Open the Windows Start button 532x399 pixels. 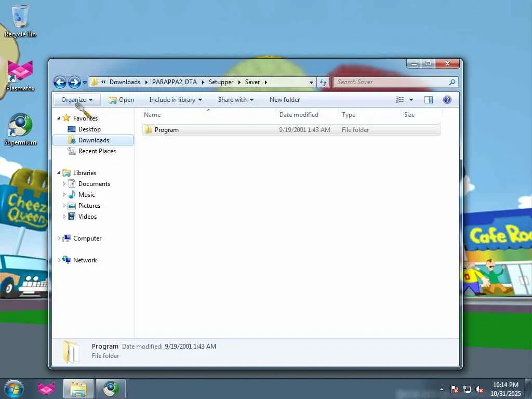[x=14, y=389]
